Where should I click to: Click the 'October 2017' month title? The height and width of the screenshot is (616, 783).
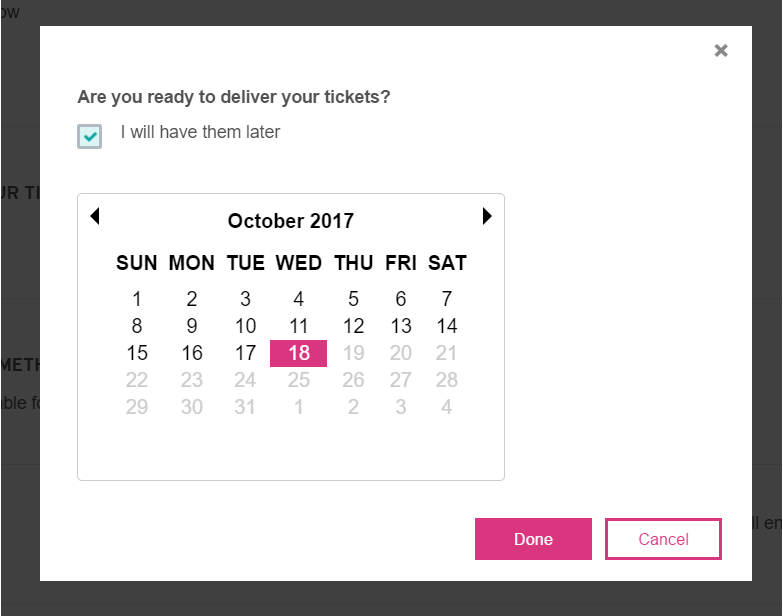(290, 221)
